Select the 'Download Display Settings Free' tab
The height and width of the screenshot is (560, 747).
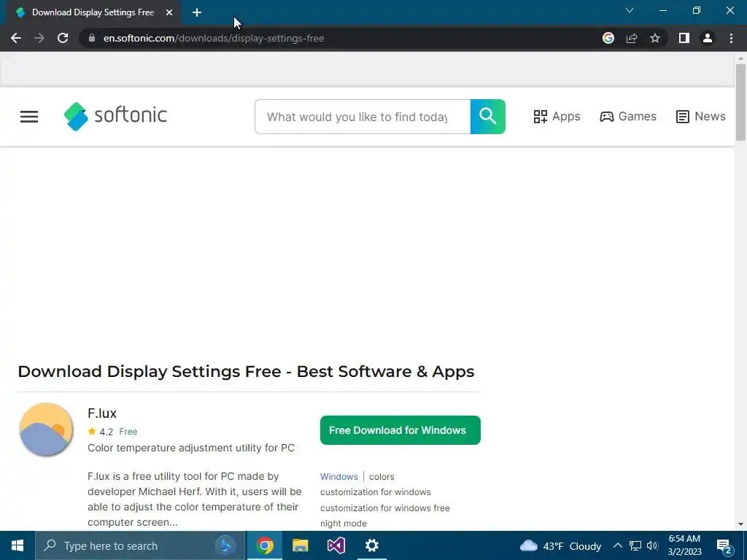[x=93, y=12]
